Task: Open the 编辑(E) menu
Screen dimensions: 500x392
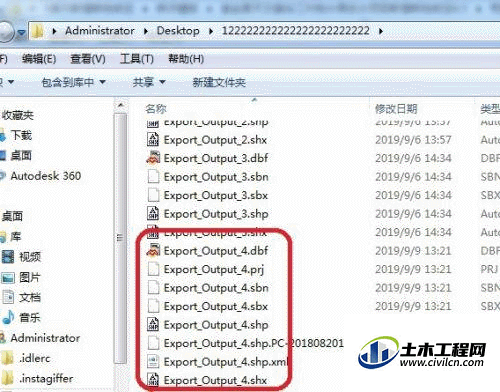Action: [39, 59]
